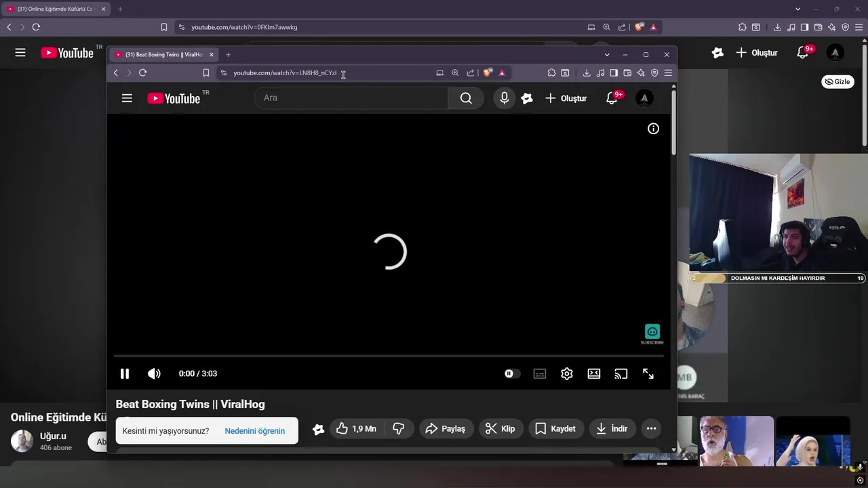Focus the 'Ara' search field
The image size is (868, 488).
click(x=351, y=98)
